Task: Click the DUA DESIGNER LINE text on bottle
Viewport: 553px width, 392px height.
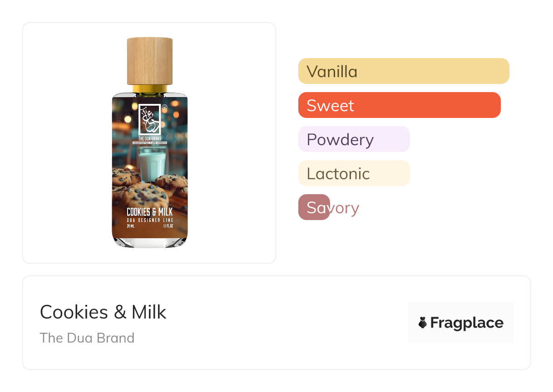Action: click(x=150, y=220)
